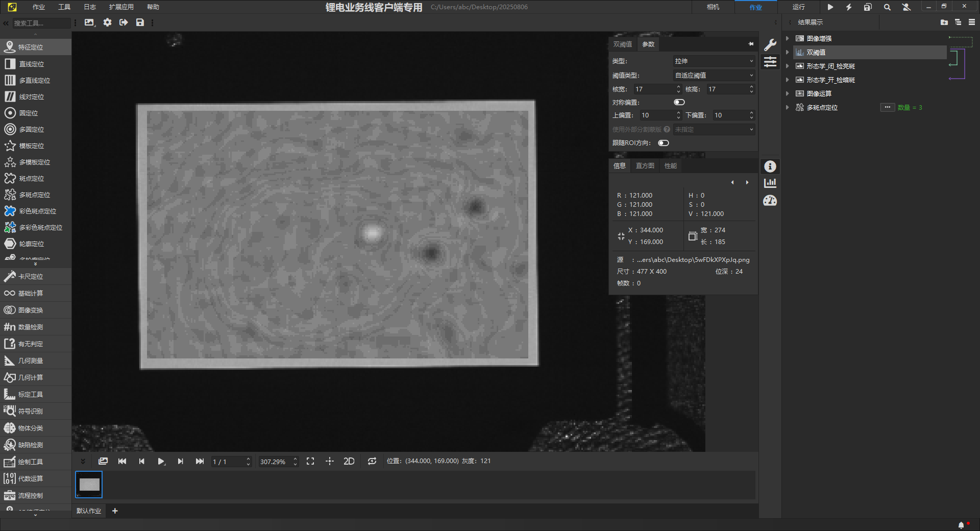Open the 扩展应用 menu

coord(121,7)
